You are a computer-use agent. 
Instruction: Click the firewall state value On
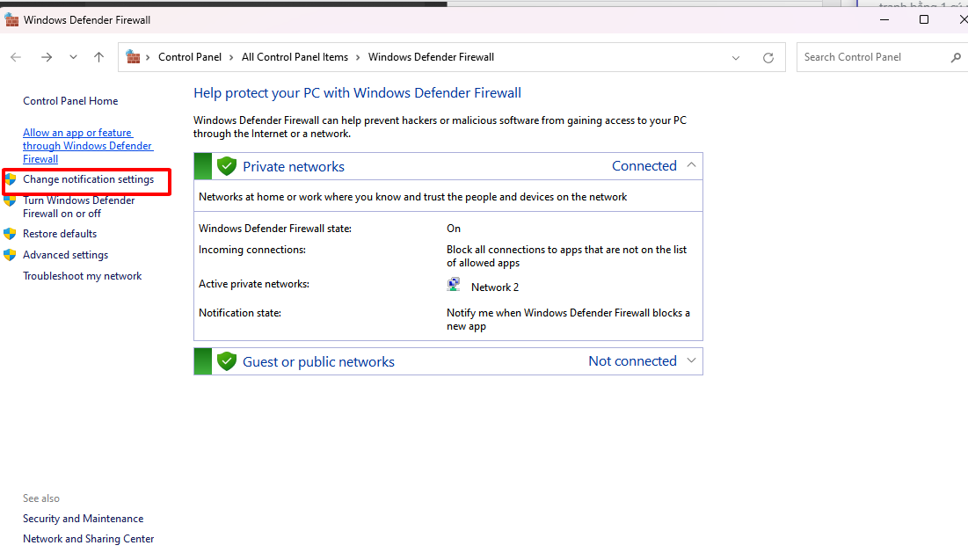click(454, 229)
